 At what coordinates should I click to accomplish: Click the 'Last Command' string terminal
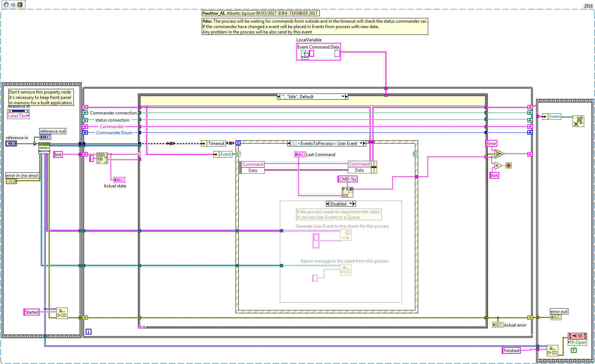(x=300, y=154)
